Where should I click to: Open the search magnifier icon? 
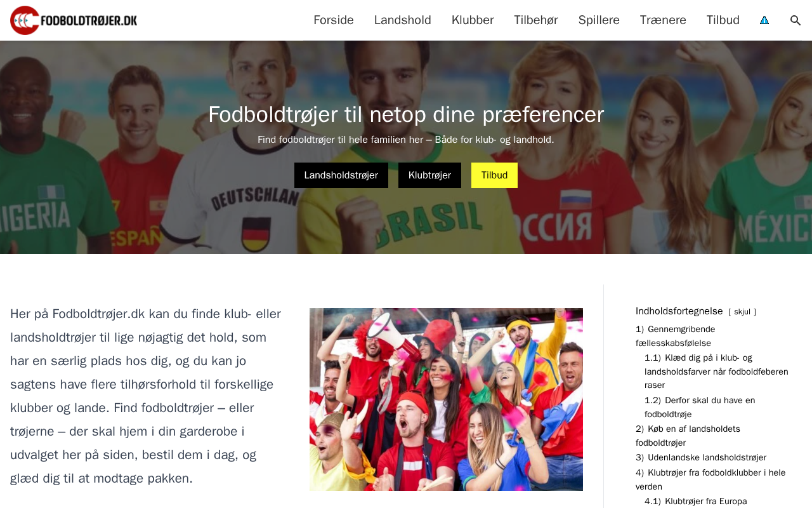pyautogui.click(x=796, y=20)
